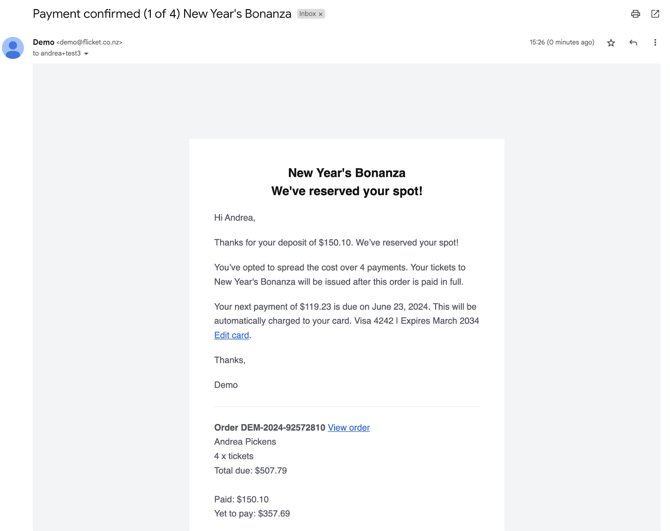Image resolution: width=670 pixels, height=531 pixels.
Task: Expand recipient details arrow beside andrea+test3
Action: pyautogui.click(x=86, y=54)
